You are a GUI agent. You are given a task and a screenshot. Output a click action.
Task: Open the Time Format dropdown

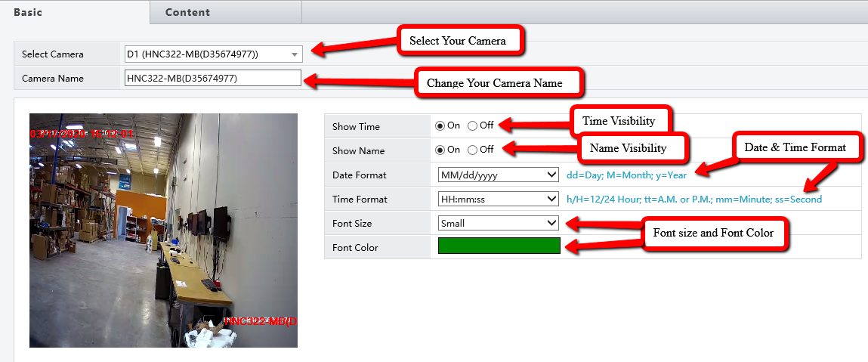point(498,199)
